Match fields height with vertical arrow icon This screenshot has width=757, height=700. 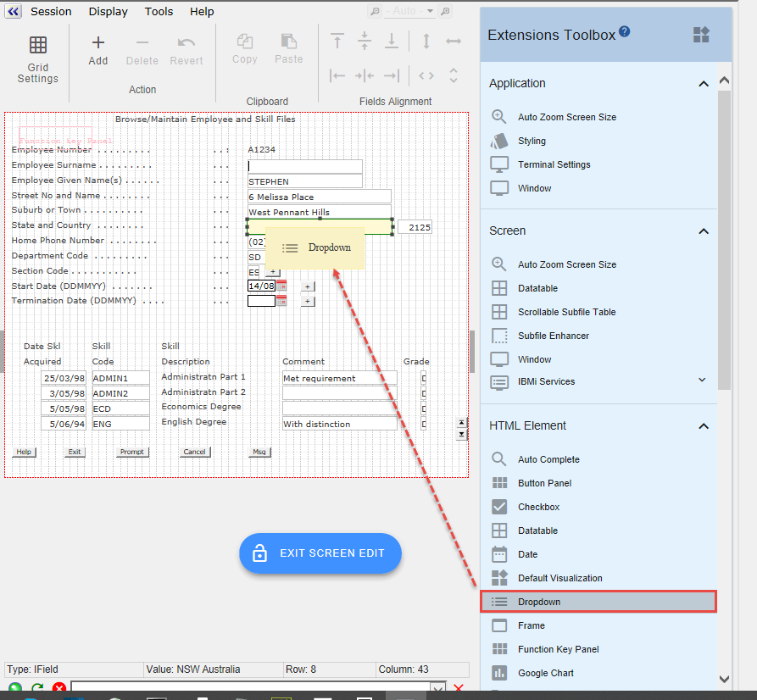click(426, 41)
